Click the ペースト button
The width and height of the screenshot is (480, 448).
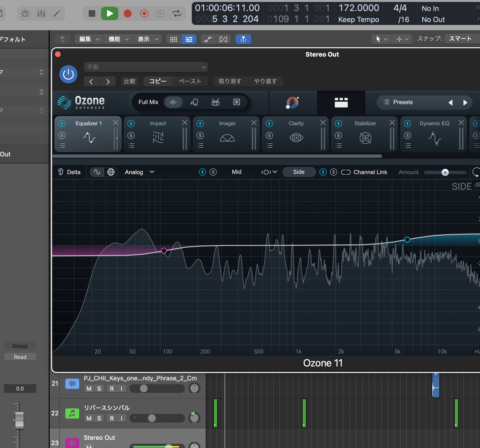pos(190,81)
